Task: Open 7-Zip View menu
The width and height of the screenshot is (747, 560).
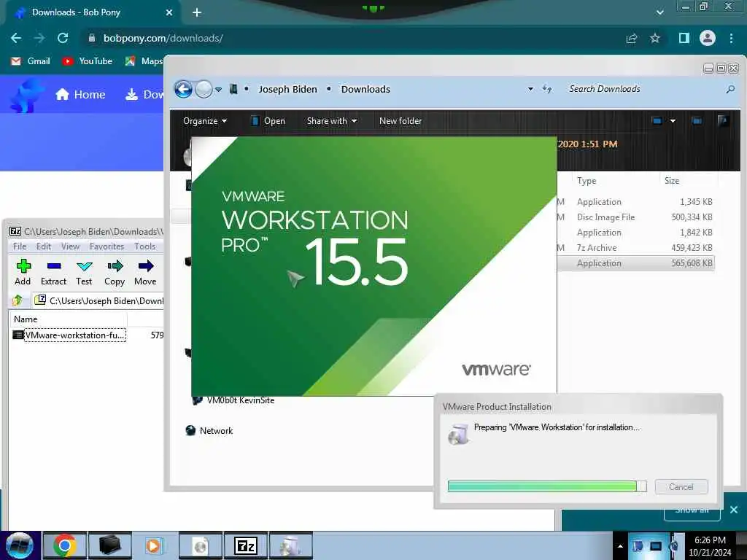Action: click(70, 246)
